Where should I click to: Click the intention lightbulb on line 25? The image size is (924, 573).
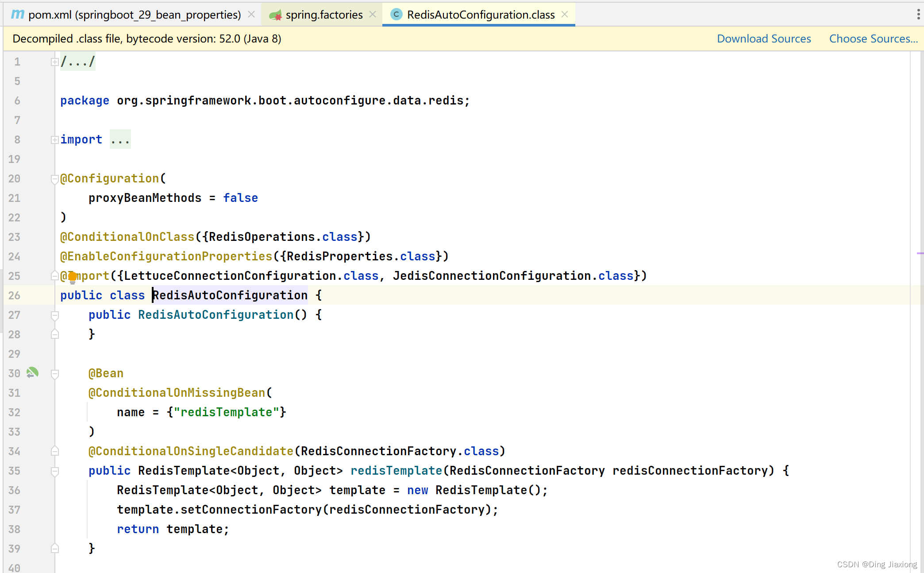(73, 277)
